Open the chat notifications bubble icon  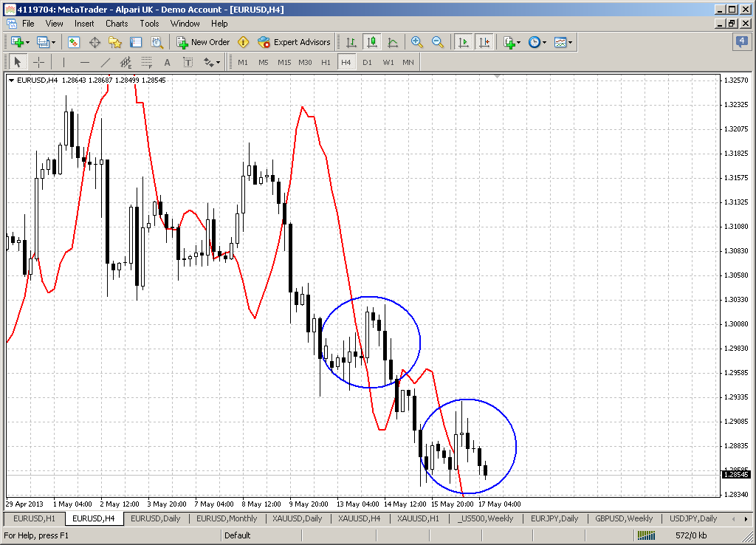742,42
